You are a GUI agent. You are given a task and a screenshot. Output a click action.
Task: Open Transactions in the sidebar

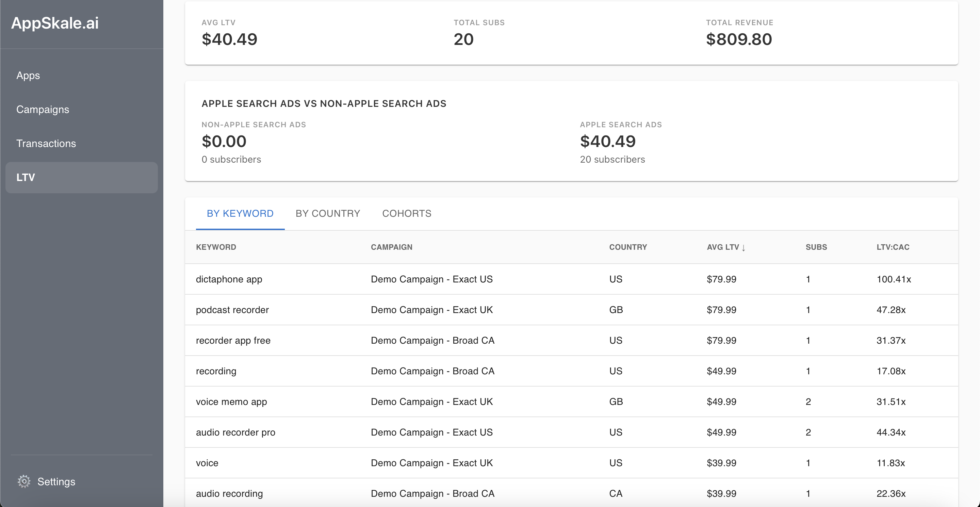(46, 143)
